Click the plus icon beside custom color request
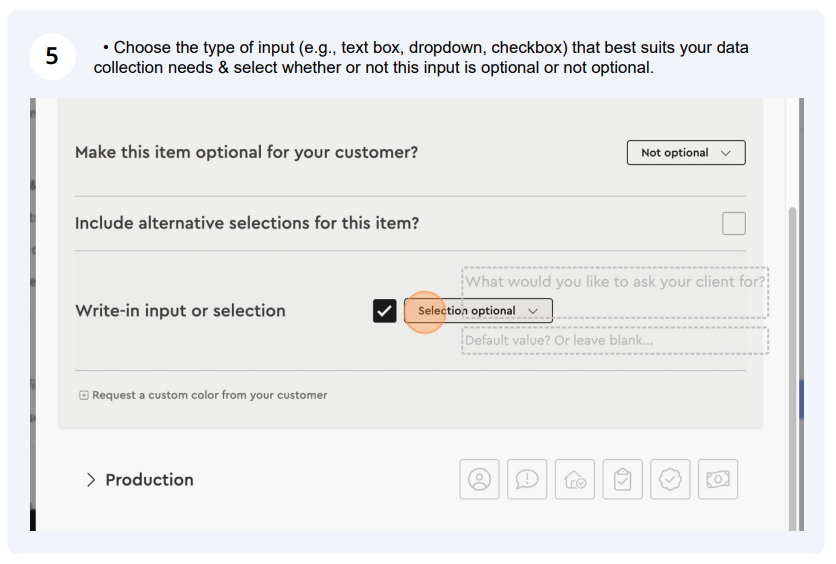The image size is (836, 564). (x=84, y=395)
